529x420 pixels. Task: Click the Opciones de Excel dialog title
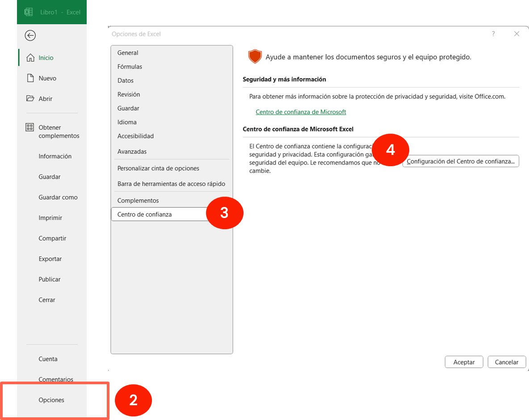click(x=136, y=34)
